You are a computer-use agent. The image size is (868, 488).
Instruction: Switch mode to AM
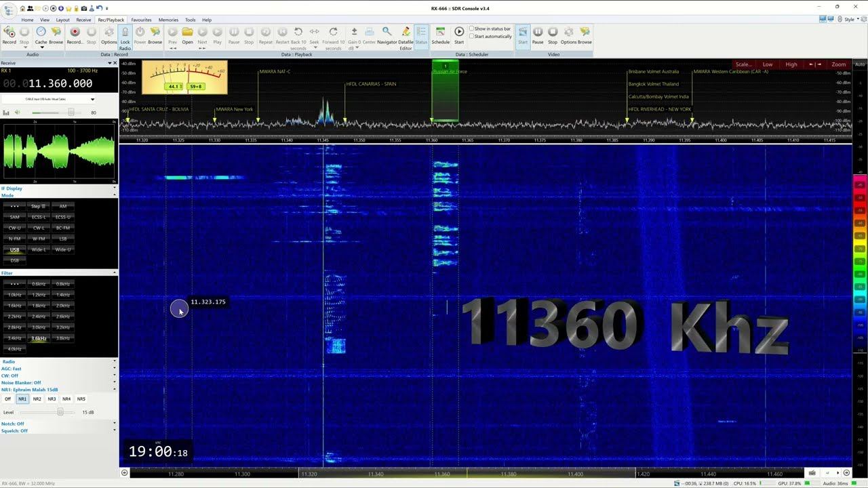63,206
